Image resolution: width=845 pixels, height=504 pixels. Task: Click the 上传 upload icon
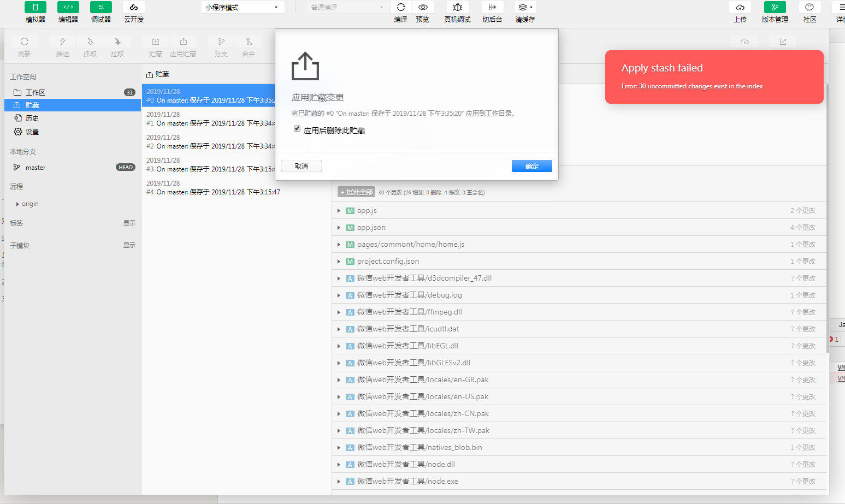click(740, 7)
